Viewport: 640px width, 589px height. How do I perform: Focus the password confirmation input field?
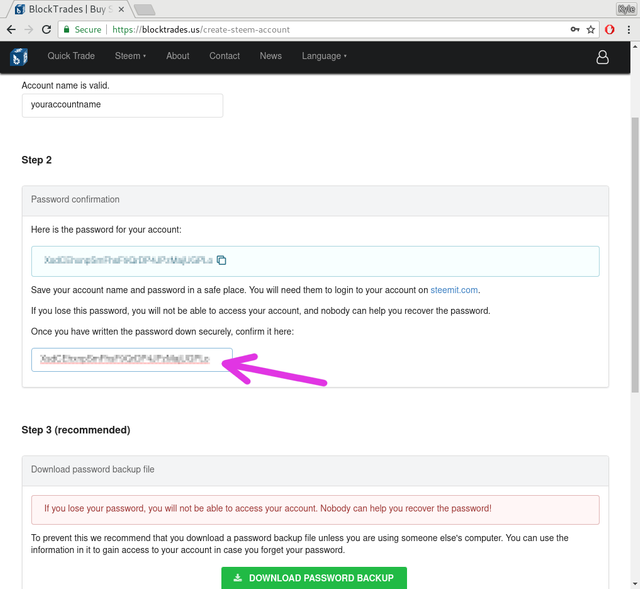click(x=132, y=360)
